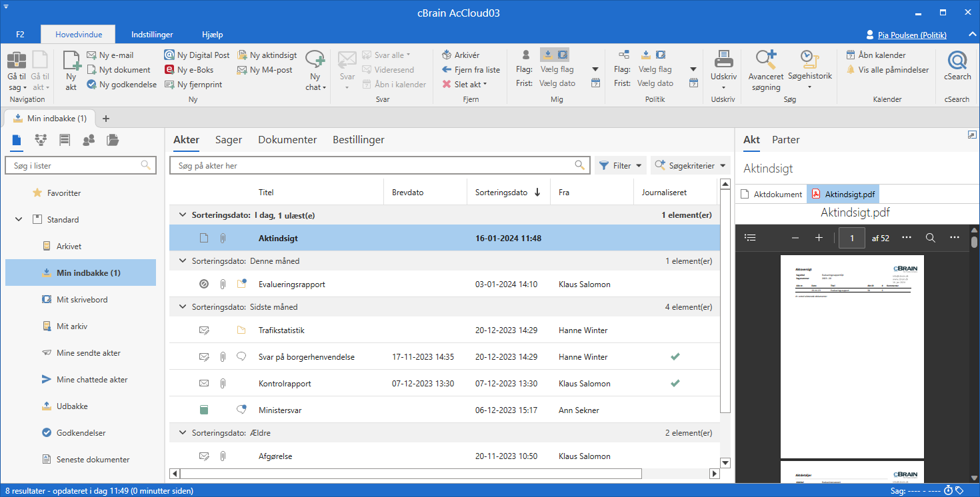Image resolution: width=980 pixels, height=497 pixels.
Task: Sort by the Sorteringsdato column header
Action: 508,192
